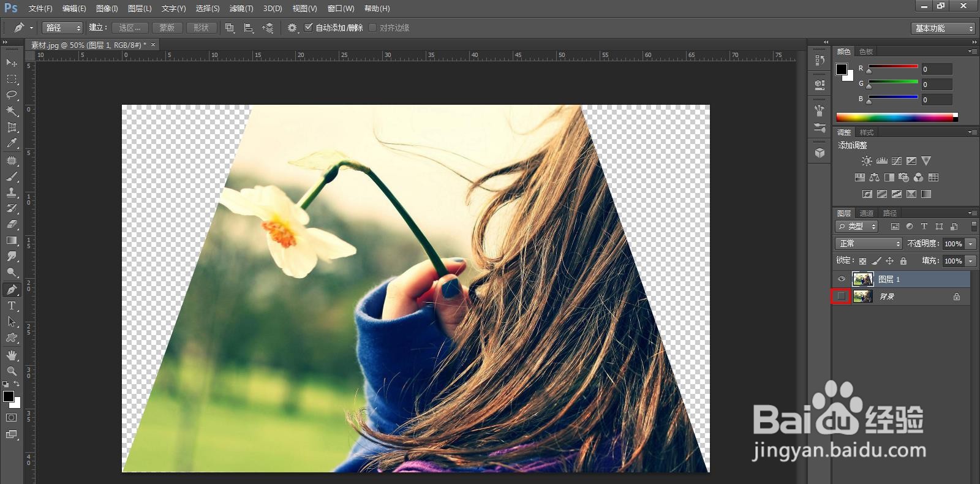Click the 蒙版 button

point(167,28)
